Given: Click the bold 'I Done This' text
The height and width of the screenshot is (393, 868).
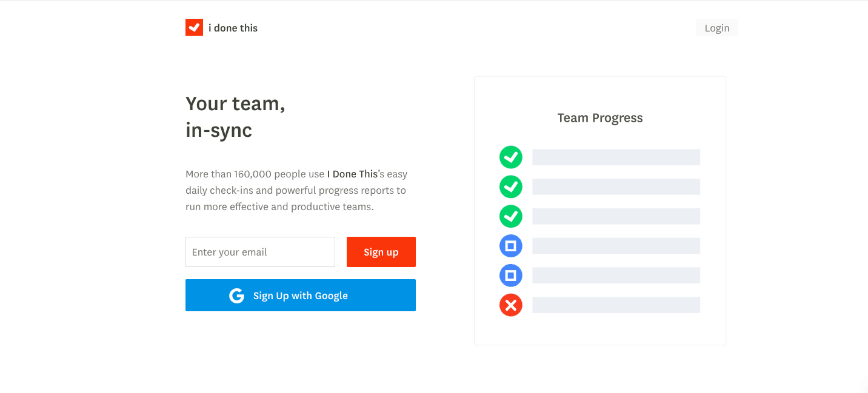Looking at the screenshot, I should point(352,174).
